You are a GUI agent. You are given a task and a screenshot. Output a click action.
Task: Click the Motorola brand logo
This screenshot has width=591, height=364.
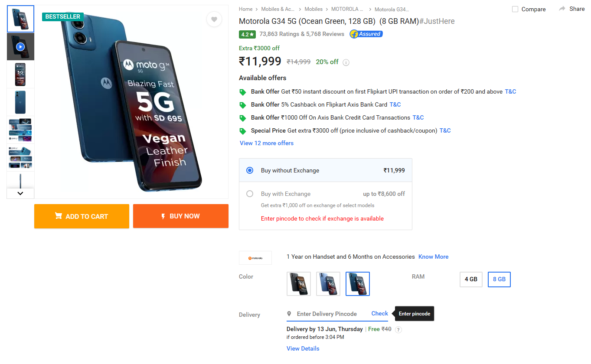click(255, 258)
